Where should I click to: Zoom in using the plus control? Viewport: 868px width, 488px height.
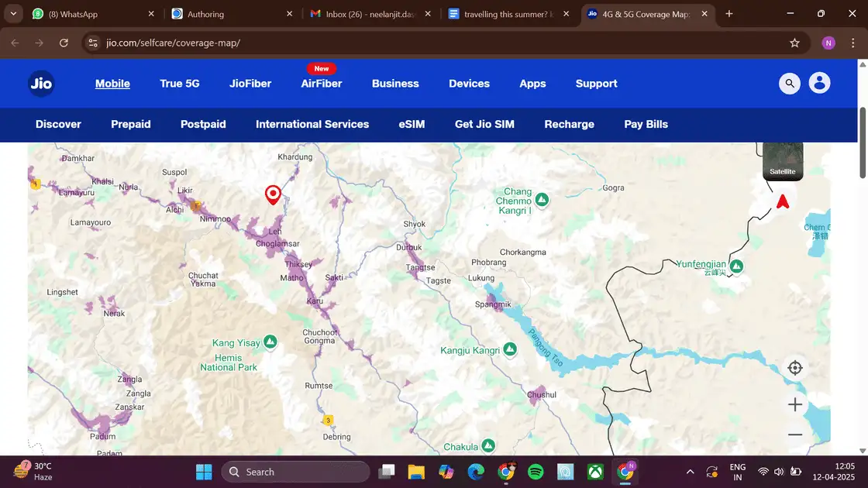click(794, 404)
